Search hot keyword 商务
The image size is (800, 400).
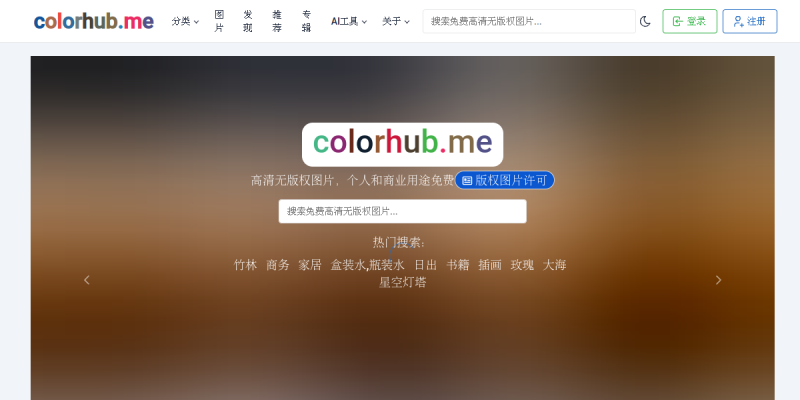click(x=278, y=265)
